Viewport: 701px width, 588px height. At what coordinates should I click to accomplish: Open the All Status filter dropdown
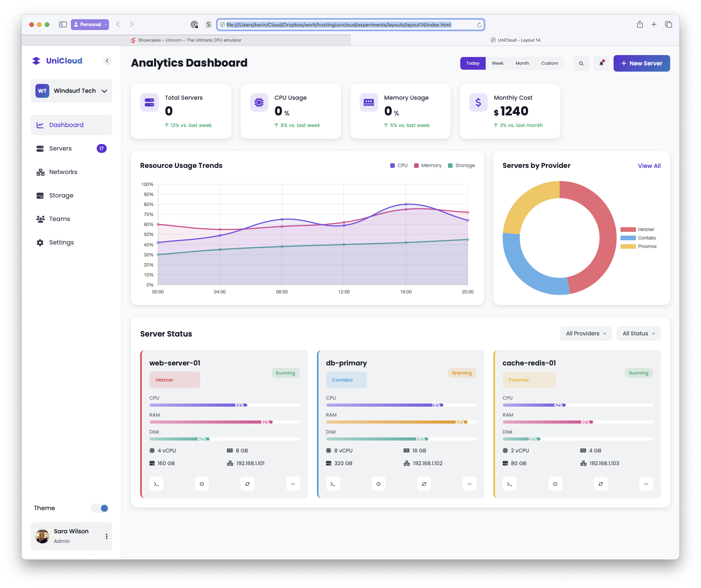tap(639, 333)
